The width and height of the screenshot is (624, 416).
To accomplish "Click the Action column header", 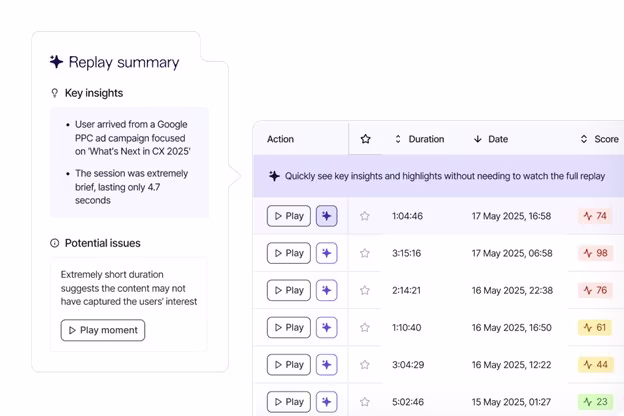I will click(281, 139).
